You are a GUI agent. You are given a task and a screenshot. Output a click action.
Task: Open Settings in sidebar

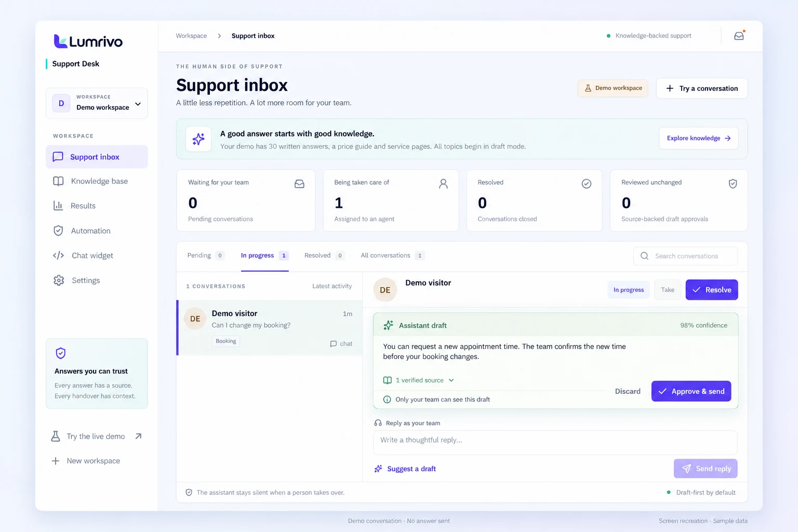tap(97, 281)
